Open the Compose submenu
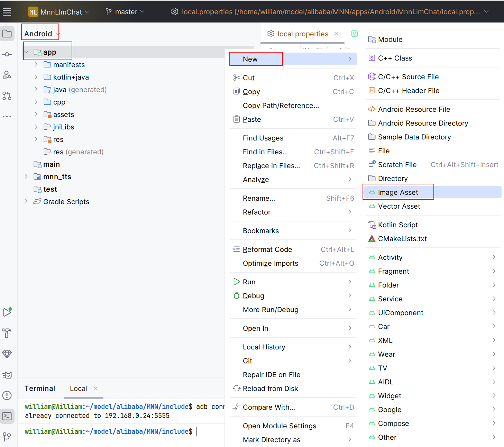504x447 pixels. pyautogui.click(x=433, y=423)
